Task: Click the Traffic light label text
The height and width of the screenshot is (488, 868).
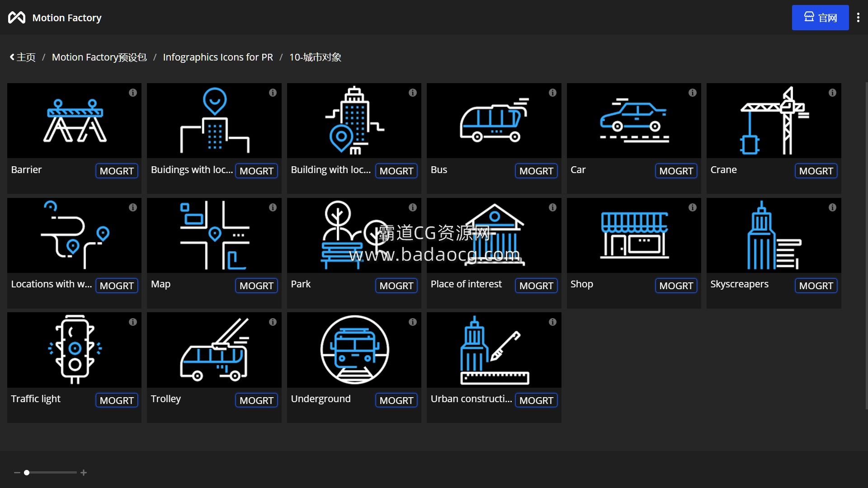Action: (x=36, y=399)
